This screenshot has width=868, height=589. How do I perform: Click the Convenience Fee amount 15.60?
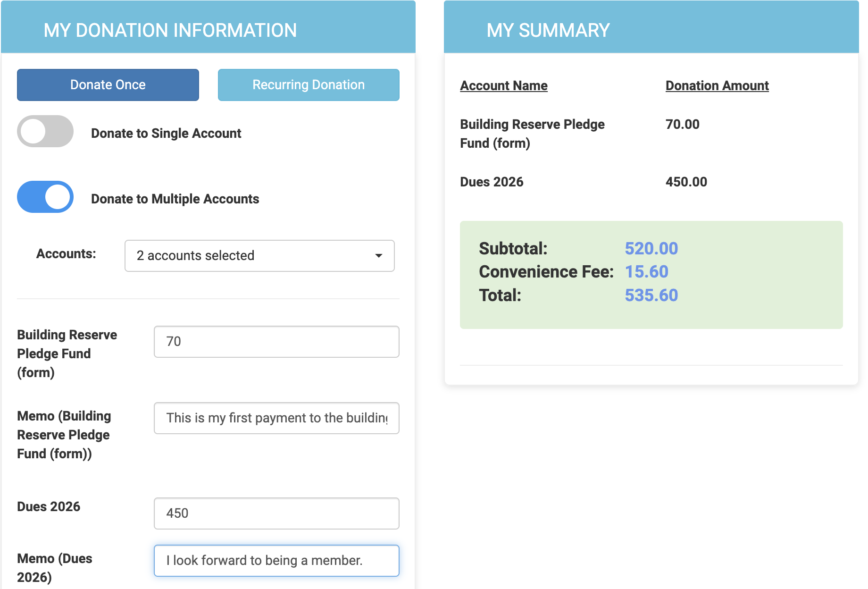tap(646, 272)
